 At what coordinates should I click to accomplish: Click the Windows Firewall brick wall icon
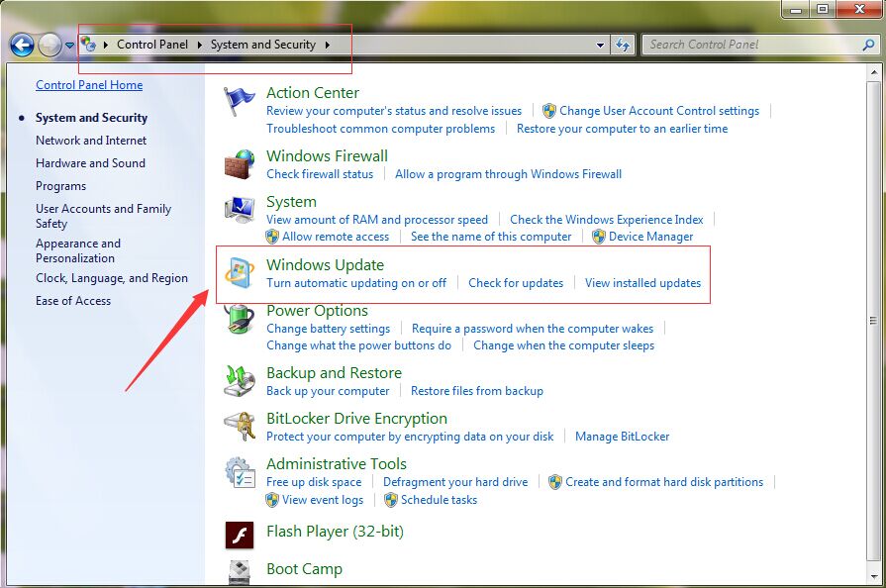[240, 164]
